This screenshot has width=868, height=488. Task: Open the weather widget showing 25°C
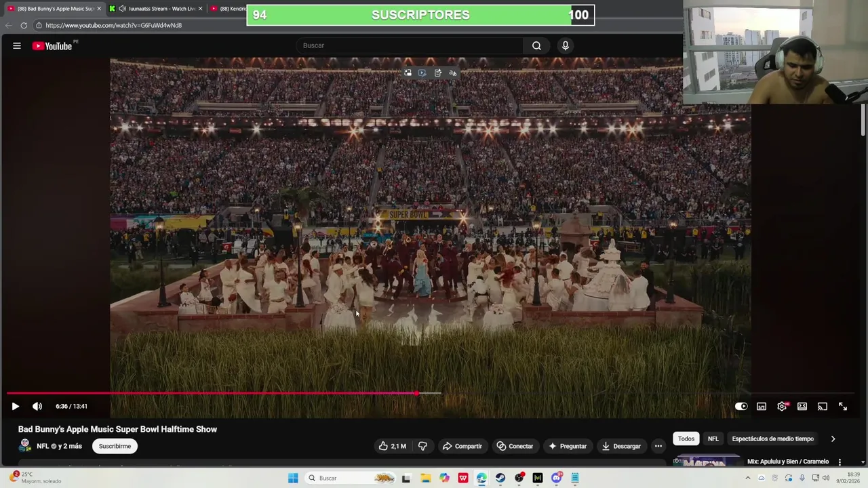click(x=34, y=478)
